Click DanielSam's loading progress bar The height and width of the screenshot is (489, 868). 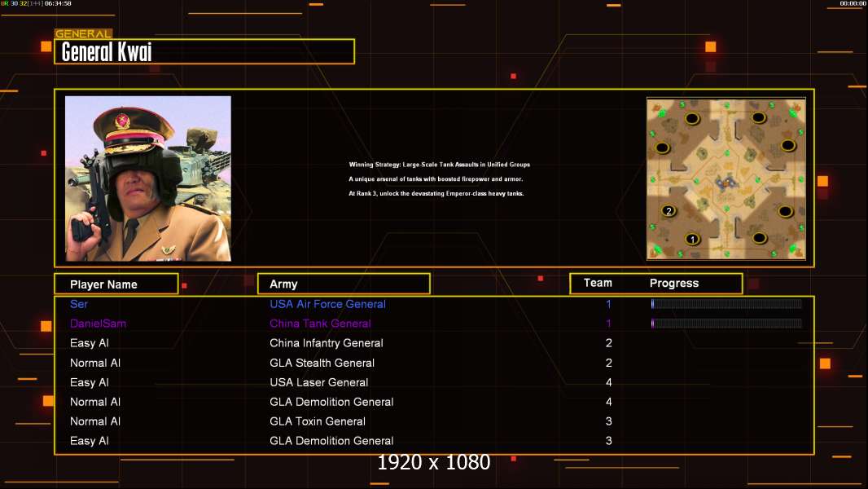point(726,324)
